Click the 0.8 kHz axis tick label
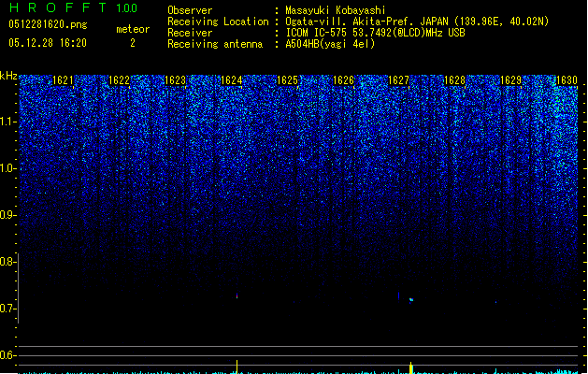The height and width of the screenshot is (374, 588). pos(8,262)
